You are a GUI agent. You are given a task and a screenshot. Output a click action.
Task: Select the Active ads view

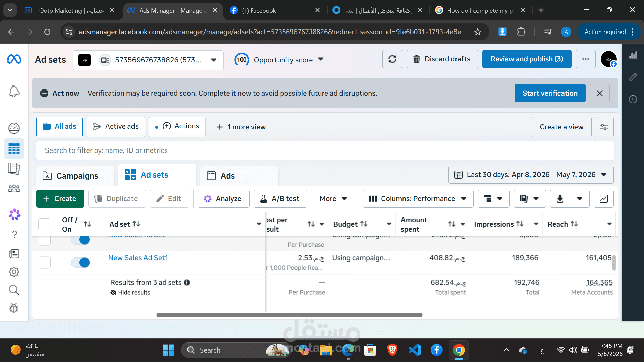click(116, 127)
